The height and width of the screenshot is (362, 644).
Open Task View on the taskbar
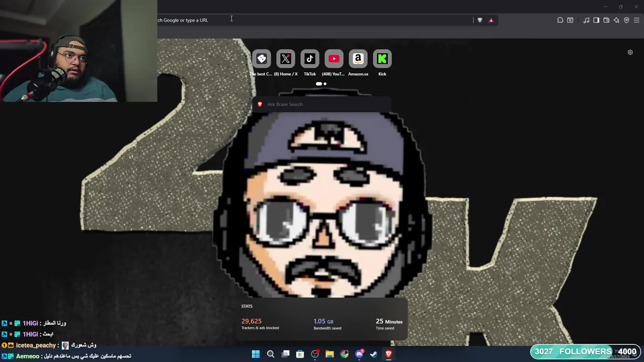pos(285,354)
